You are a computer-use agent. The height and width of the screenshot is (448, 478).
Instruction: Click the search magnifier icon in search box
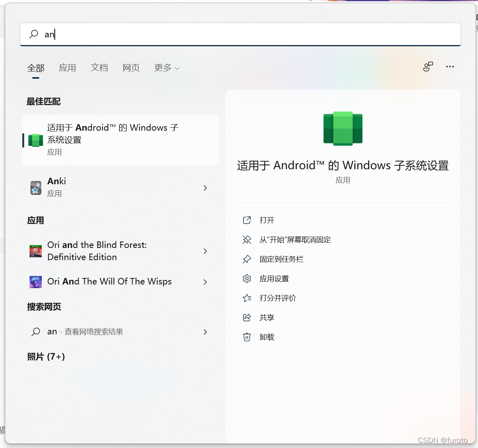pyautogui.click(x=34, y=34)
